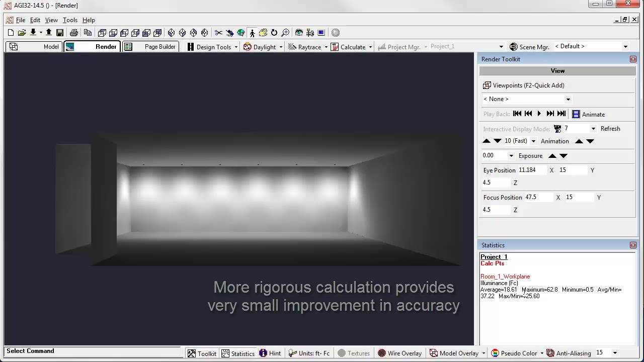Expand the Raytrace dropdown arrow
The height and width of the screenshot is (362, 644).
326,47
